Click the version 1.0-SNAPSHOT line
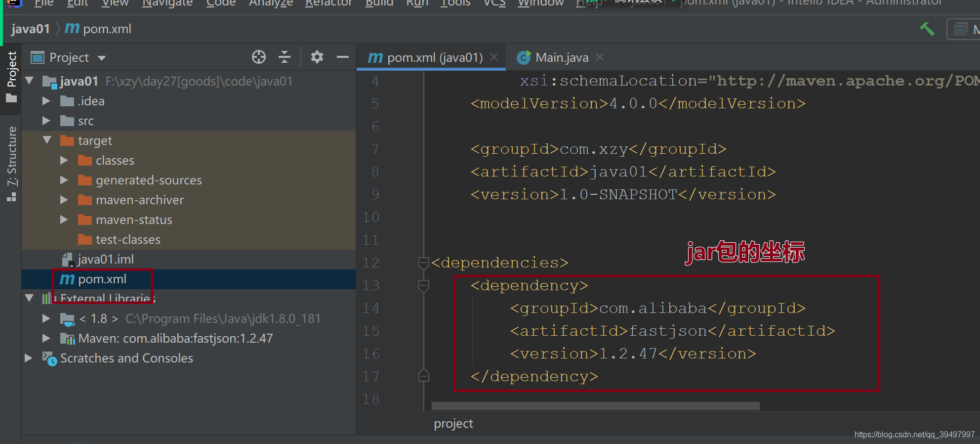980x444 pixels. click(x=623, y=194)
